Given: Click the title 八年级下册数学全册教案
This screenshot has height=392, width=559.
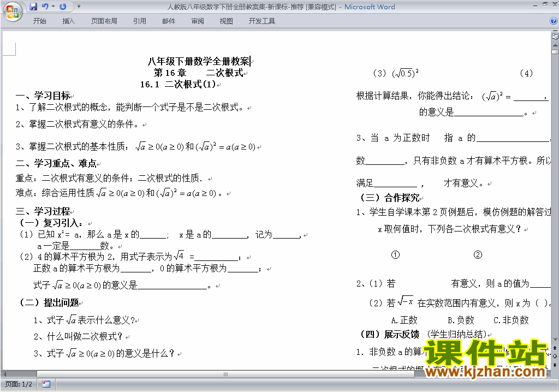Looking at the screenshot, I should tap(199, 61).
